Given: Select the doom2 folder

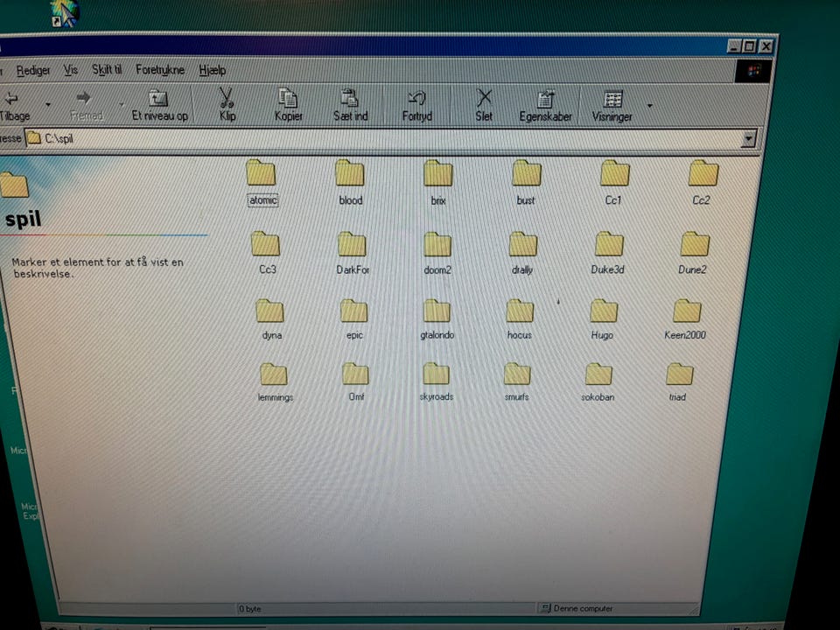Looking at the screenshot, I should pyautogui.click(x=437, y=254).
